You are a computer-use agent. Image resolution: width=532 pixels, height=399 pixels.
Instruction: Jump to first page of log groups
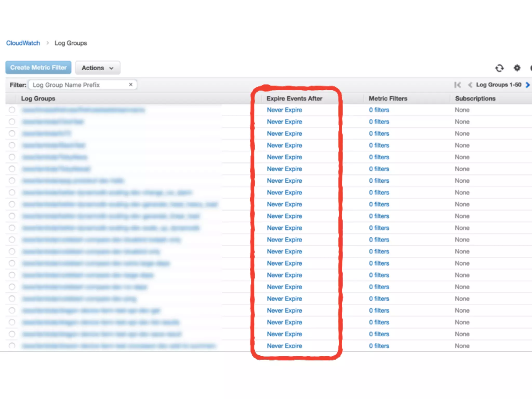457,85
